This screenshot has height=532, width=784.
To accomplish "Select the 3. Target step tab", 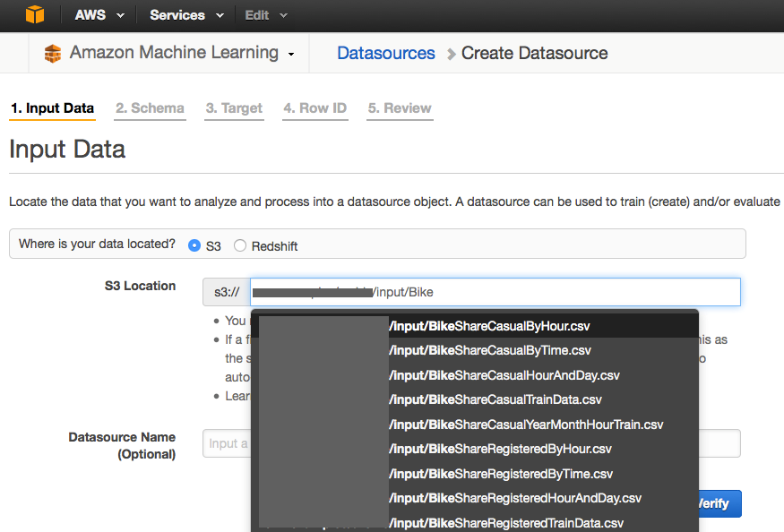I will (234, 108).
